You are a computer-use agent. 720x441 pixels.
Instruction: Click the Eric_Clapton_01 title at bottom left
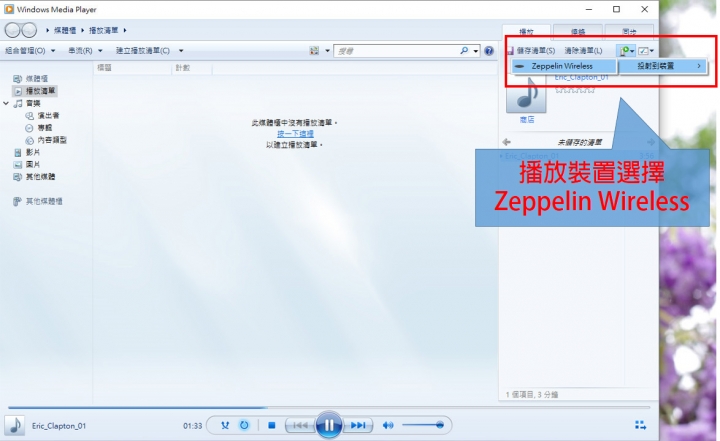(59, 426)
